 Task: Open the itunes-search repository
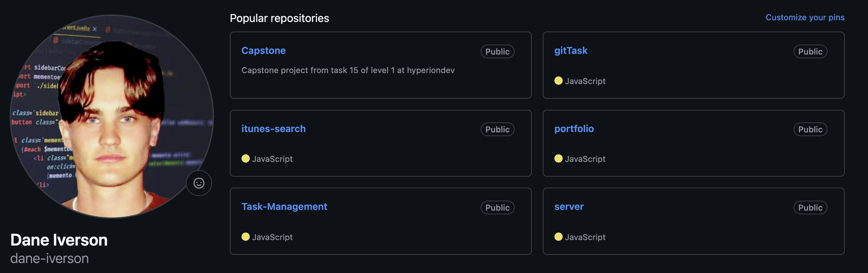point(274,129)
